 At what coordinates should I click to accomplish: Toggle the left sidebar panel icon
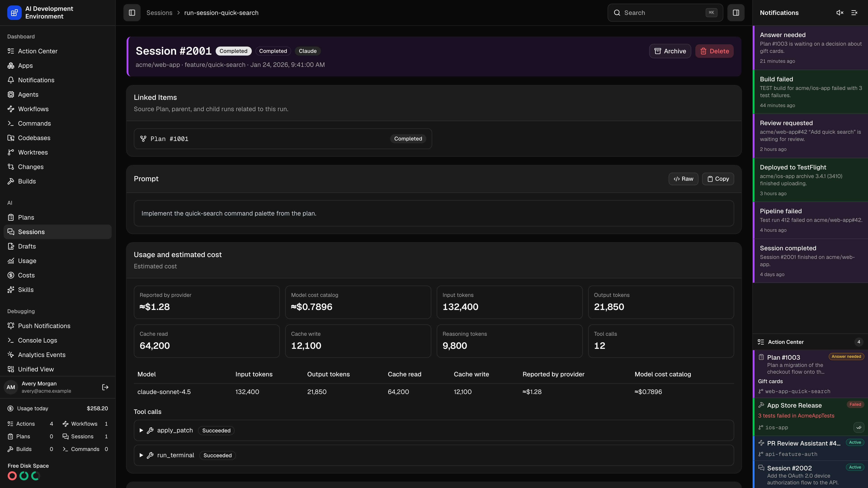pyautogui.click(x=132, y=12)
